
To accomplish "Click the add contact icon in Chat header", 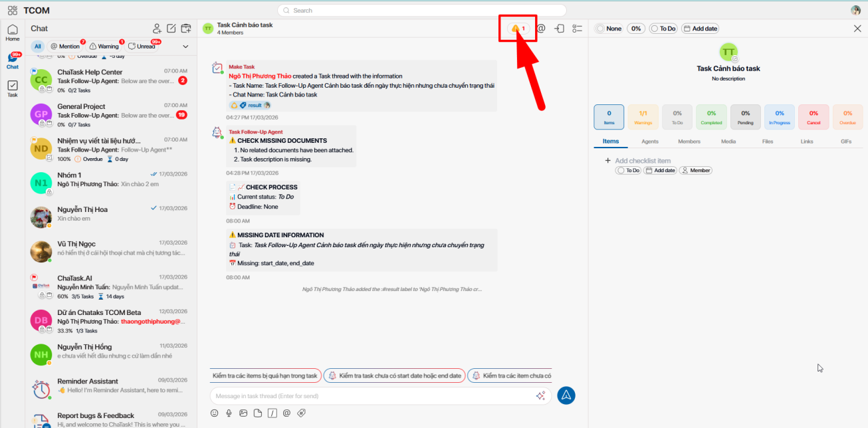I will pyautogui.click(x=157, y=29).
